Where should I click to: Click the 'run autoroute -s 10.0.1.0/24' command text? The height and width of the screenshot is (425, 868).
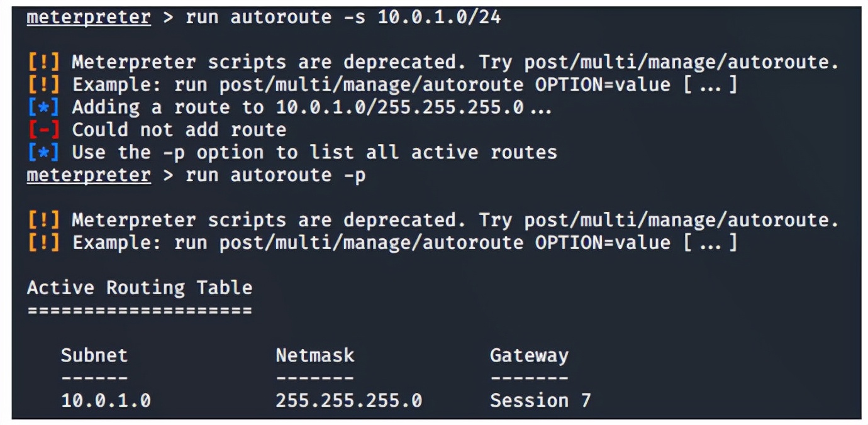coord(343,17)
